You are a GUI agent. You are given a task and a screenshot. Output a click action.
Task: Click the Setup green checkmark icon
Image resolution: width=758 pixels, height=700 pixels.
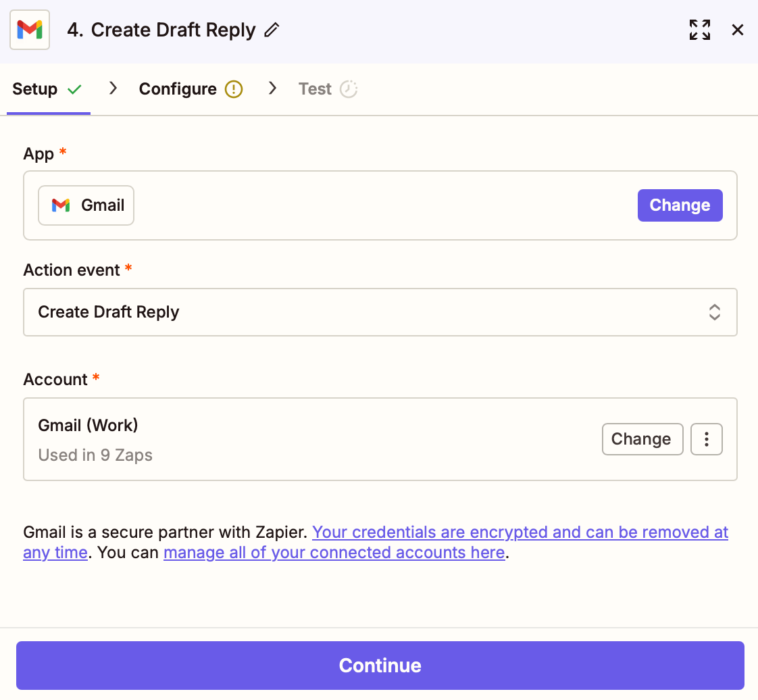(x=74, y=89)
